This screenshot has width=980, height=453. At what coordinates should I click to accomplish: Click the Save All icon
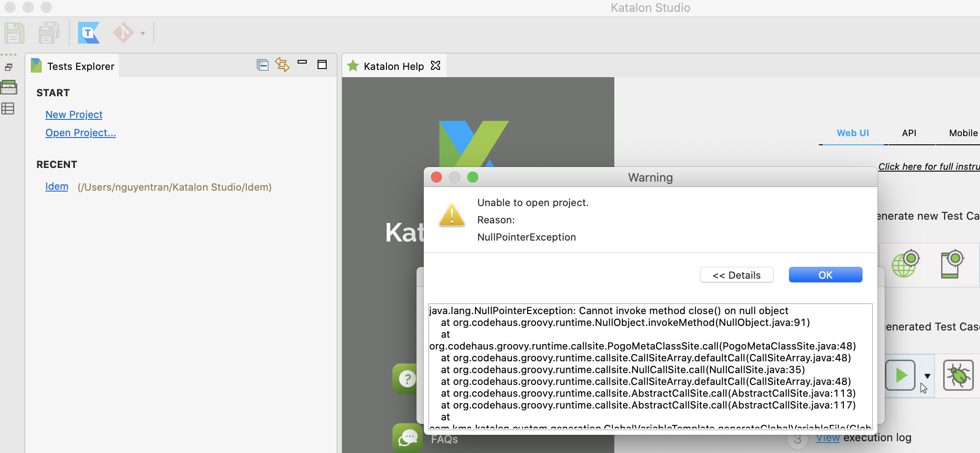(48, 32)
